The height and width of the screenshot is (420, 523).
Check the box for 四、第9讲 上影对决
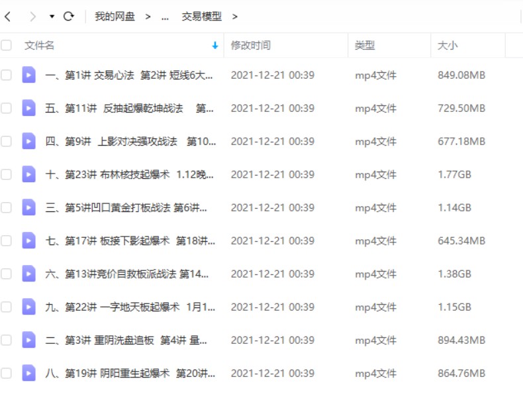point(6,141)
